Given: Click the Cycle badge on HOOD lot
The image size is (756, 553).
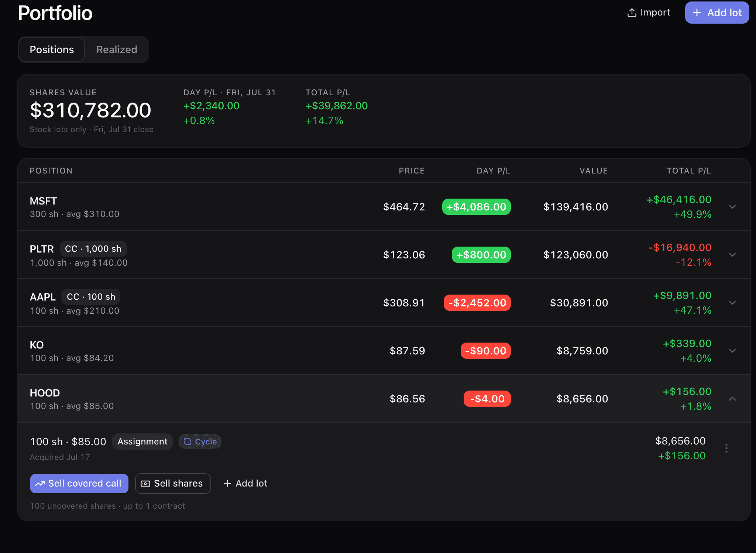Looking at the screenshot, I should coord(200,442).
